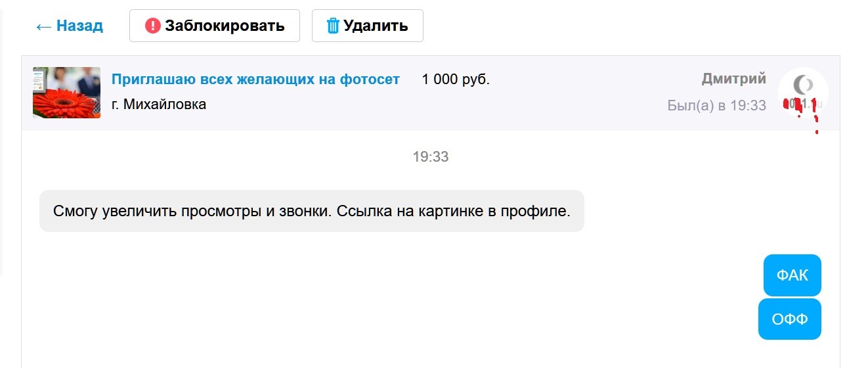The width and height of the screenshot is (868, 368).
Task: Click the Был(а) в 19:33 status
Action: pyautogui.click(x=716, y=105)
